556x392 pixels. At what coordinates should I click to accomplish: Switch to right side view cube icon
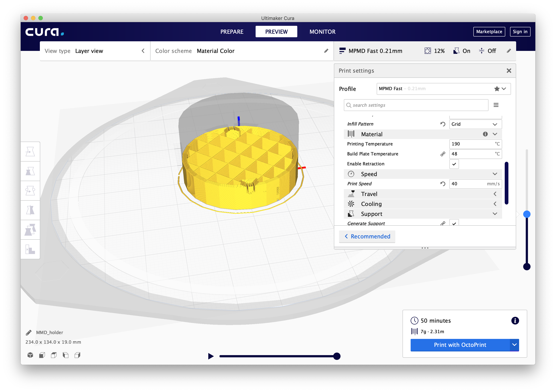pos(77,355)
